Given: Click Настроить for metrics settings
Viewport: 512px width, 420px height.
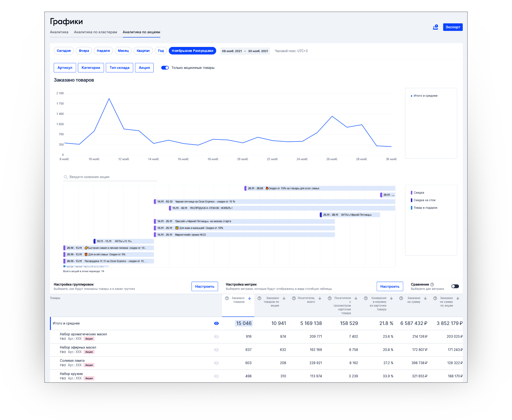Looking at the screenshot, I should 390,287.
